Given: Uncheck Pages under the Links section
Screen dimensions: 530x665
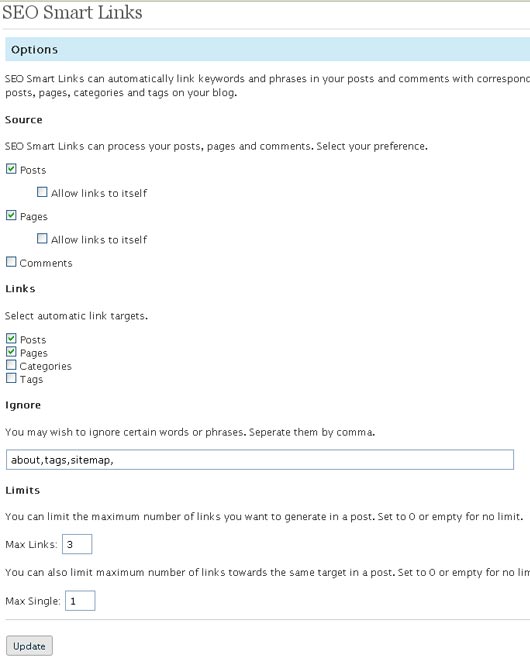Looking at the screenshot, I should tap(11, 352).
